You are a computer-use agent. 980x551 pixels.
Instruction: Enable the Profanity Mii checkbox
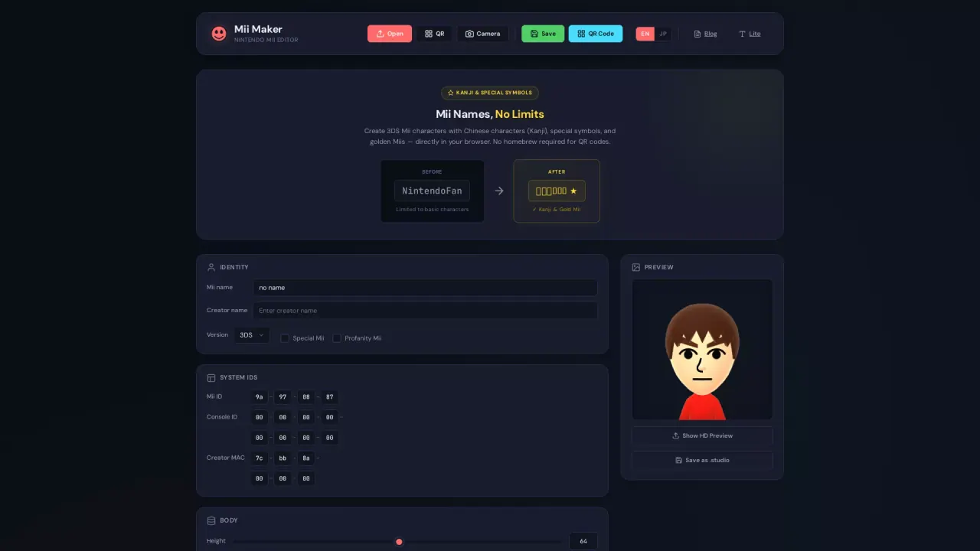coord(337,338)
